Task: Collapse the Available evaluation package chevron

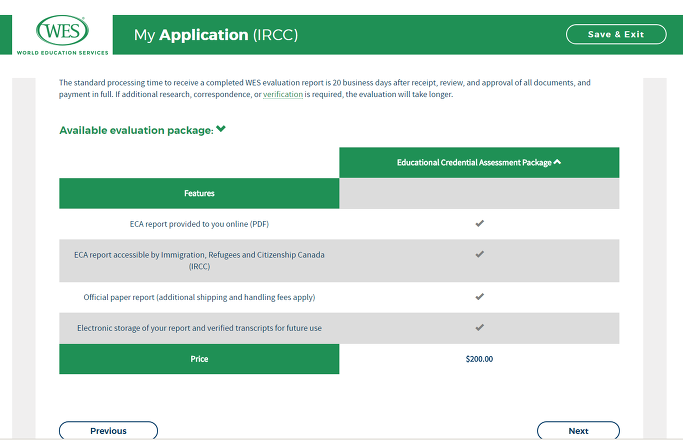Action: (221, 129)
